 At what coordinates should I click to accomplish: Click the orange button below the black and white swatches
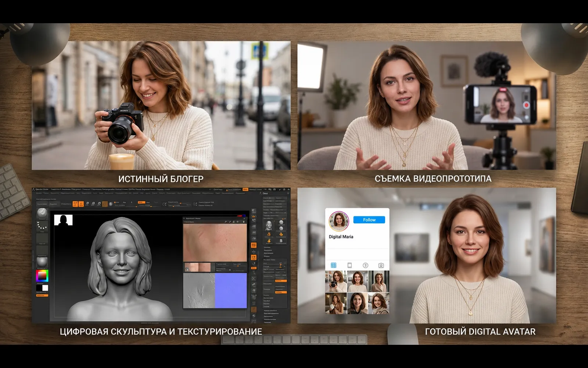pos(42,295)
